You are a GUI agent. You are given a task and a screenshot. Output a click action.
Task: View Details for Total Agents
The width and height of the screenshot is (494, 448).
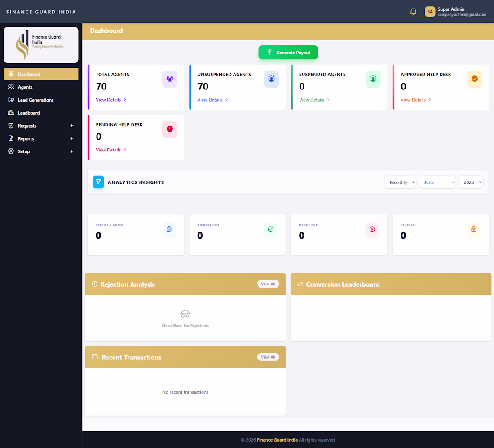point(111,100)
